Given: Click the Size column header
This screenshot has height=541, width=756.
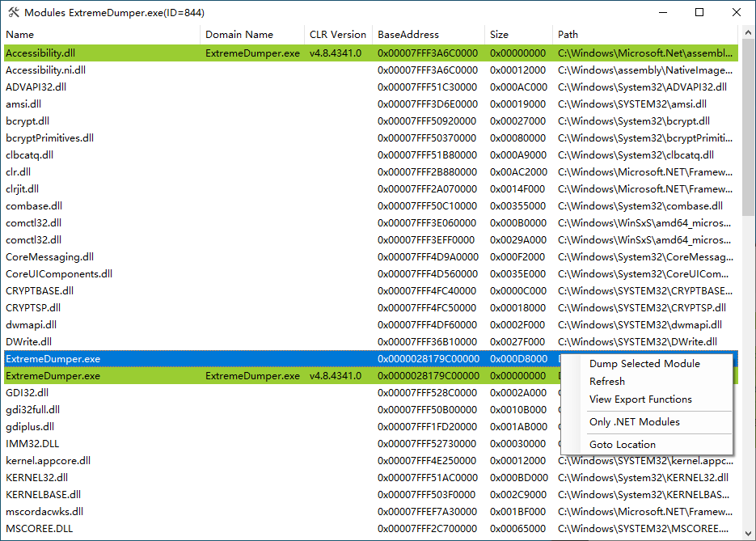Looking at the screenshot, I should 518,34.
